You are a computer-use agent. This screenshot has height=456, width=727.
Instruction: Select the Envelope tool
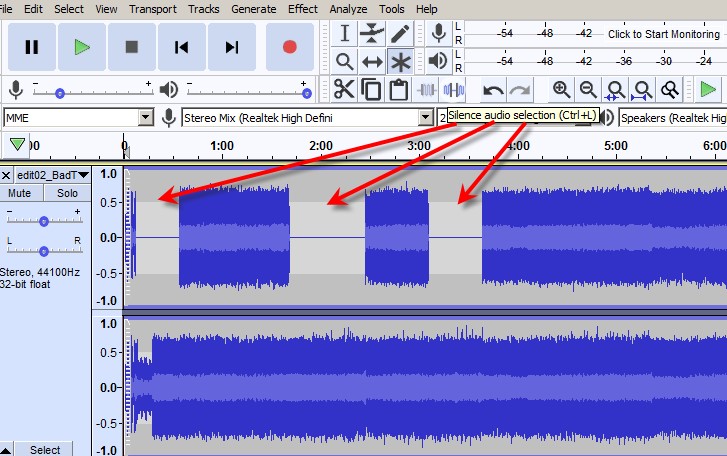pyautogui.click(x=372, y=33)
